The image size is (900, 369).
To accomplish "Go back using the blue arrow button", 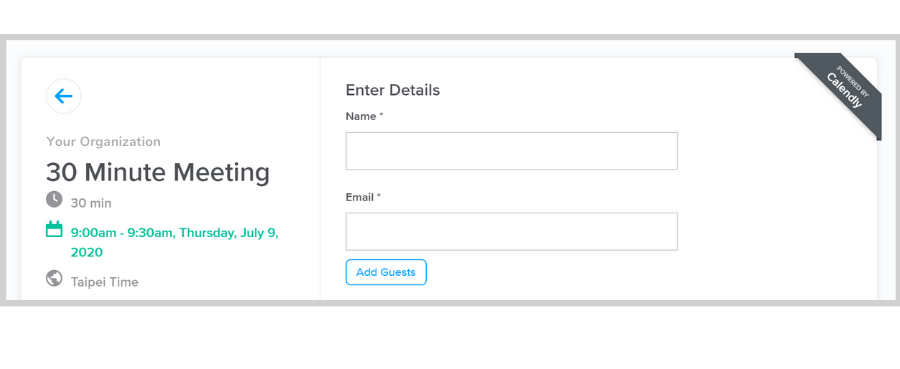I will click(64, 96).
